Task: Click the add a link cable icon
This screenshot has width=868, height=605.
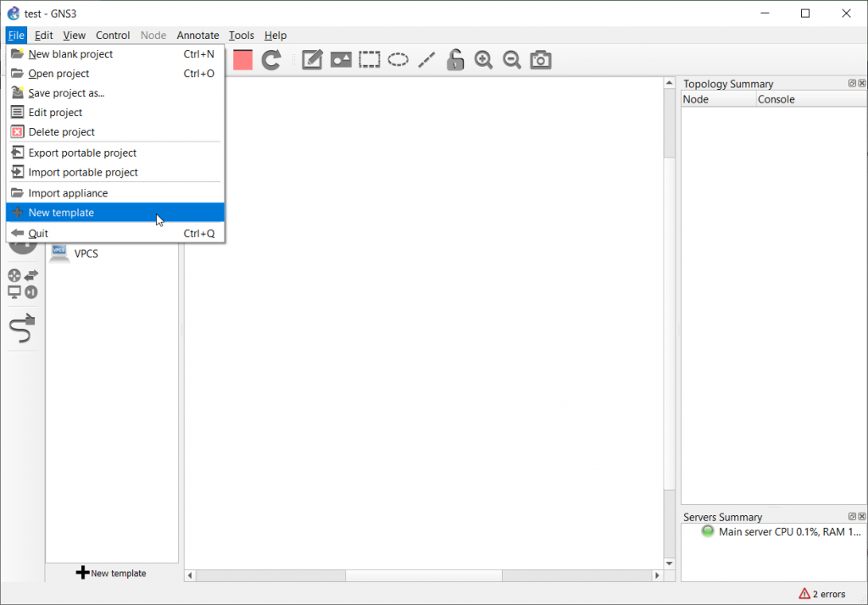Action: pyautogui.click(x=22, y=328)
